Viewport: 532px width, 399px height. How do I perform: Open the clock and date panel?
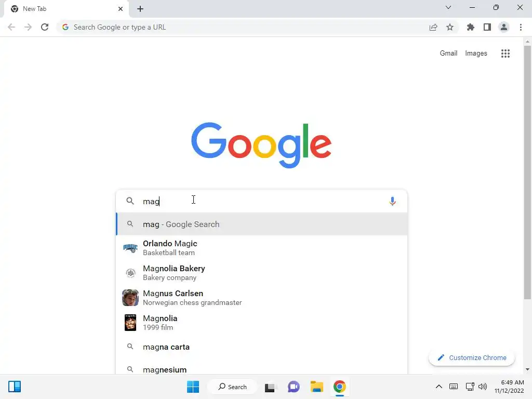509,387
